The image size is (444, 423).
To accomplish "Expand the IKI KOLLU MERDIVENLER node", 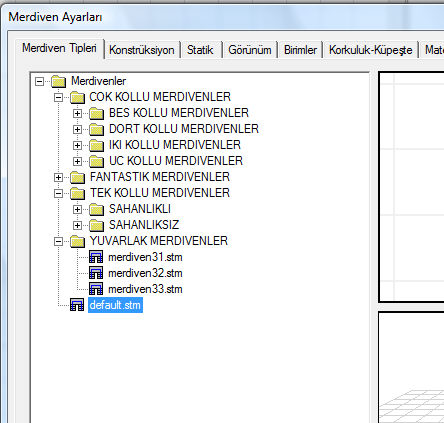I will point(77,145).
